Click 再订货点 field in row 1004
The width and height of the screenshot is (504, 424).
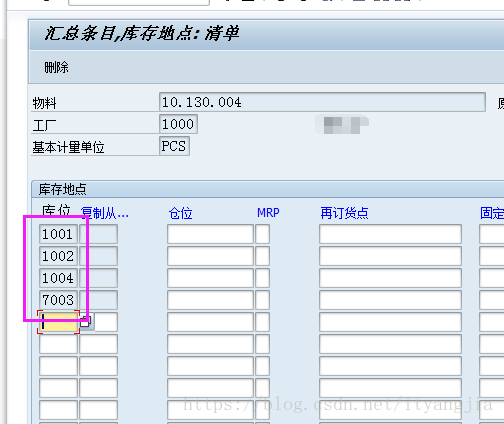[x=390, y=278]
